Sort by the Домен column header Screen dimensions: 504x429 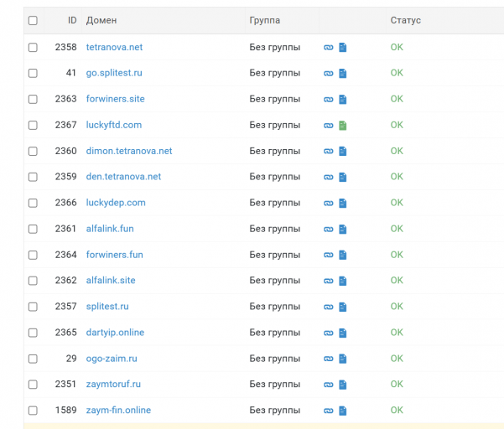[101, 20]
